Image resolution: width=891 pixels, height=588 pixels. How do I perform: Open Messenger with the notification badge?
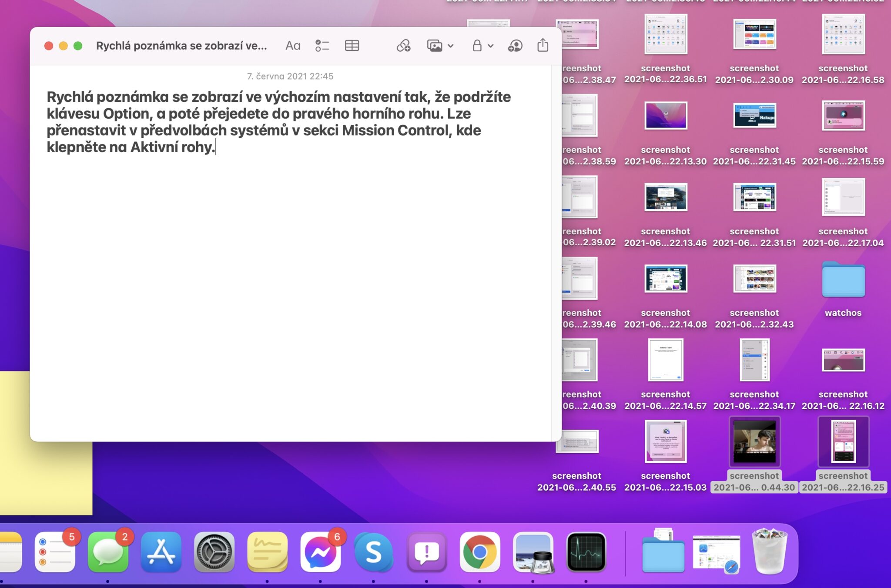tap(321, 553)
